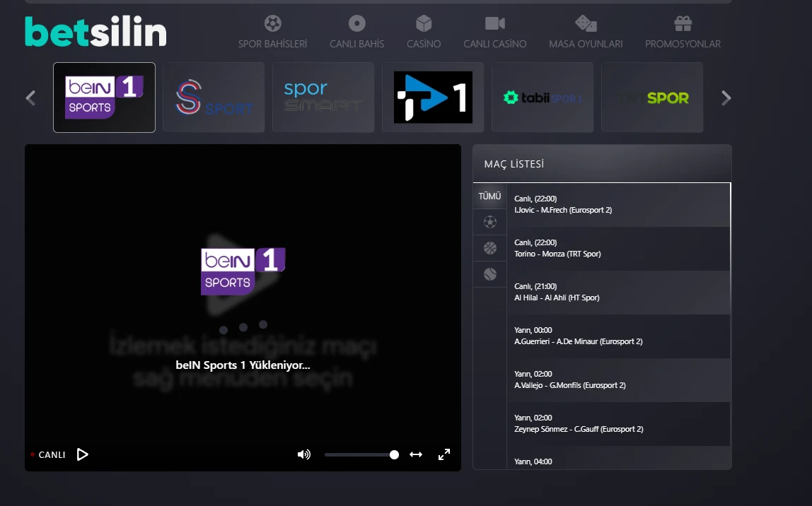Open match Torino - Monza (TRT Spor)
This screenshot has height=506, width=812.
[x=618, y=248]
